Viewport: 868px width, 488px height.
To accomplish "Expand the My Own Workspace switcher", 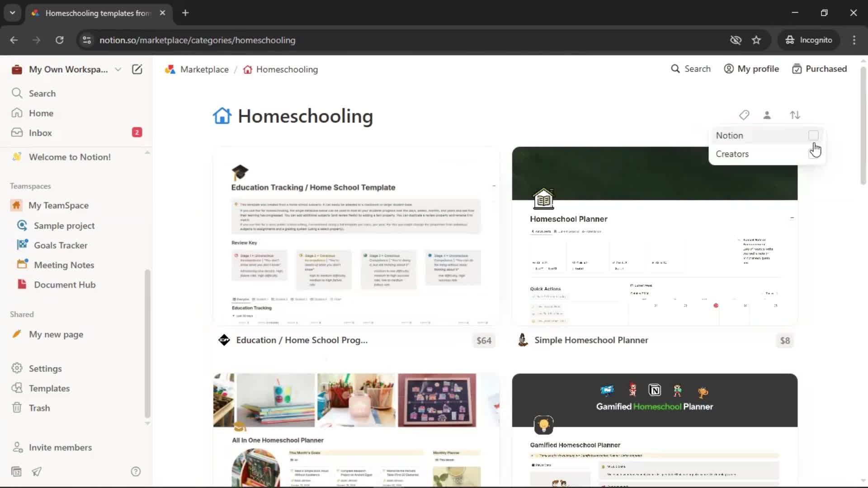I will [x=68, y=69].
